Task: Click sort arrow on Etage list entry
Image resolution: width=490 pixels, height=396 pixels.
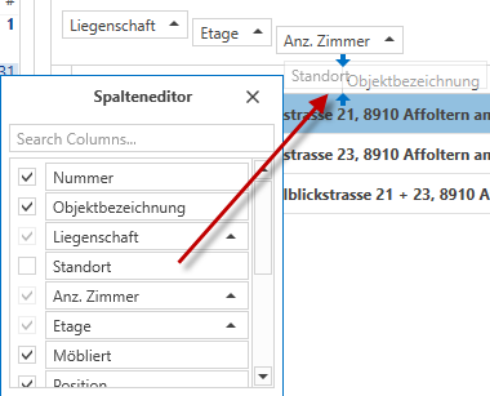Action: 231,325
